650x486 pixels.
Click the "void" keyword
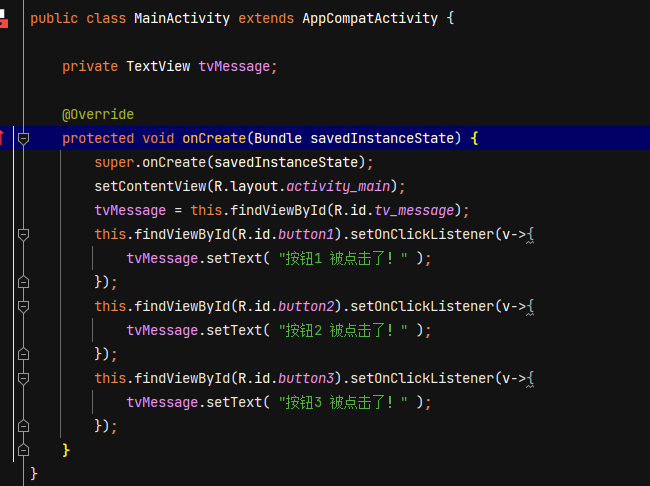click(x=158, y=139)
